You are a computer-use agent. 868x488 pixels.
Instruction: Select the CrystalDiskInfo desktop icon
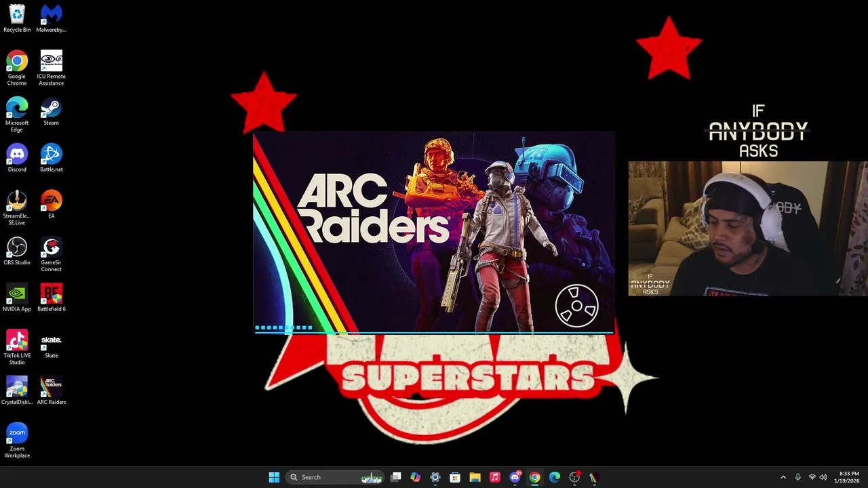pos(17,391)
